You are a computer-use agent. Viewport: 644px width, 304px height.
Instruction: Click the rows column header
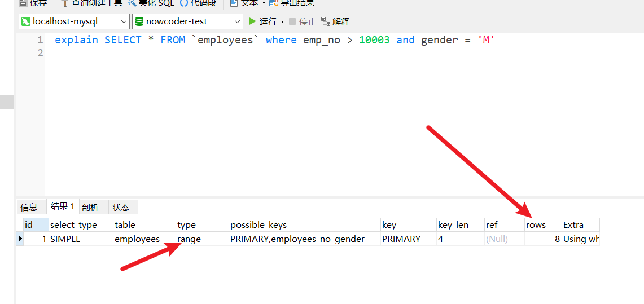543,225
